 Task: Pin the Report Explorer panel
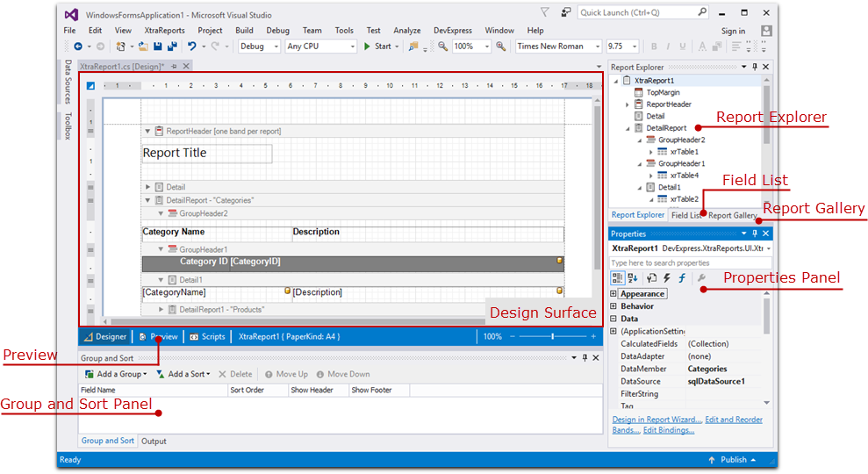tap(755, 67)
